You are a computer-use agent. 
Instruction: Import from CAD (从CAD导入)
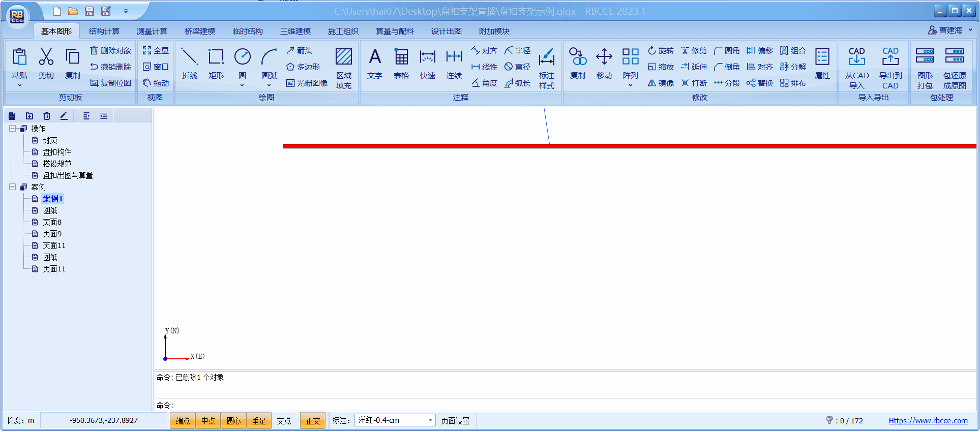[x=857, y=67]
